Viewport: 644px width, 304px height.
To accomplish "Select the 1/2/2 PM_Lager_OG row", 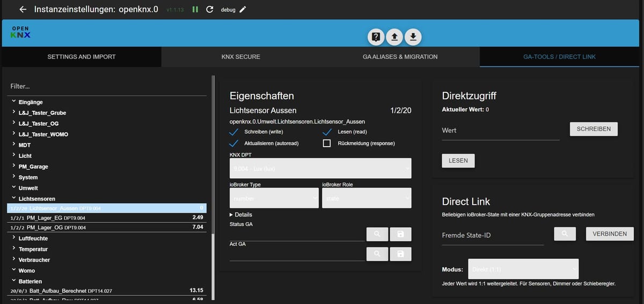I will click(x=107, y=227).
